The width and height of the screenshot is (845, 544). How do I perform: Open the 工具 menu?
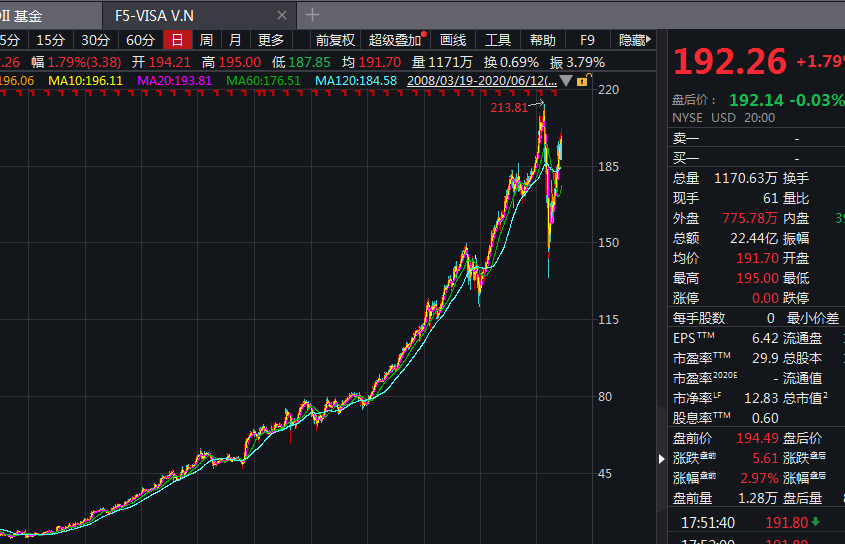coord(497,40)
